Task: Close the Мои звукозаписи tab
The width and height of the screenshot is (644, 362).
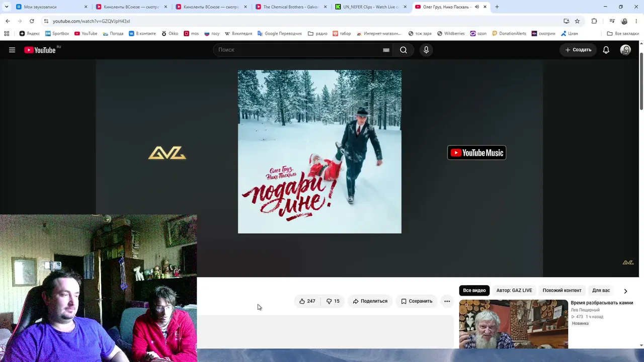Action: (86, 7)
